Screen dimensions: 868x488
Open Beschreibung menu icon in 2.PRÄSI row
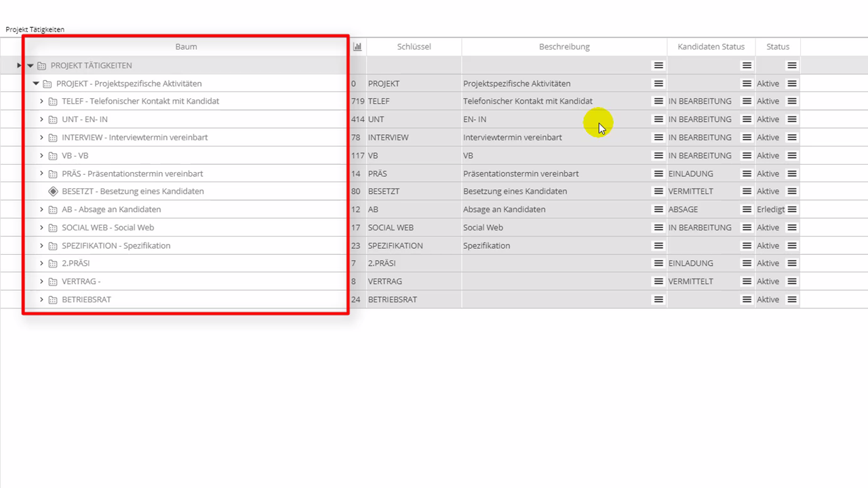(658, 263)
